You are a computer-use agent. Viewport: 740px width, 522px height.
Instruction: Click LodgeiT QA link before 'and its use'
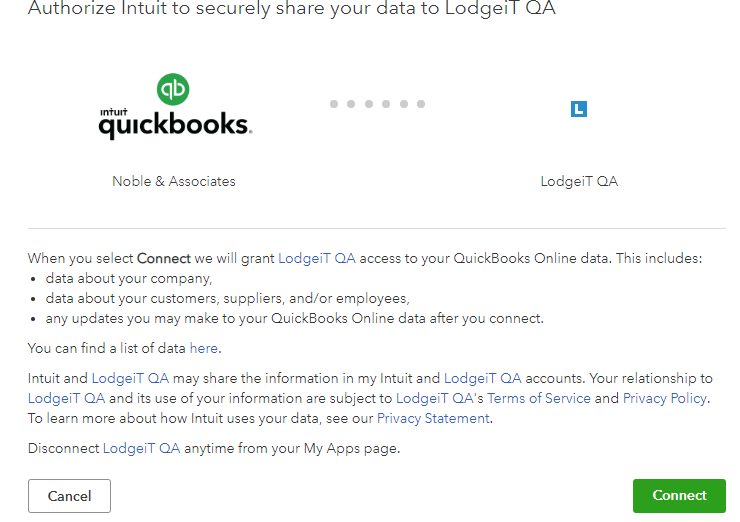pyautogui.click(x=66, y=398)
